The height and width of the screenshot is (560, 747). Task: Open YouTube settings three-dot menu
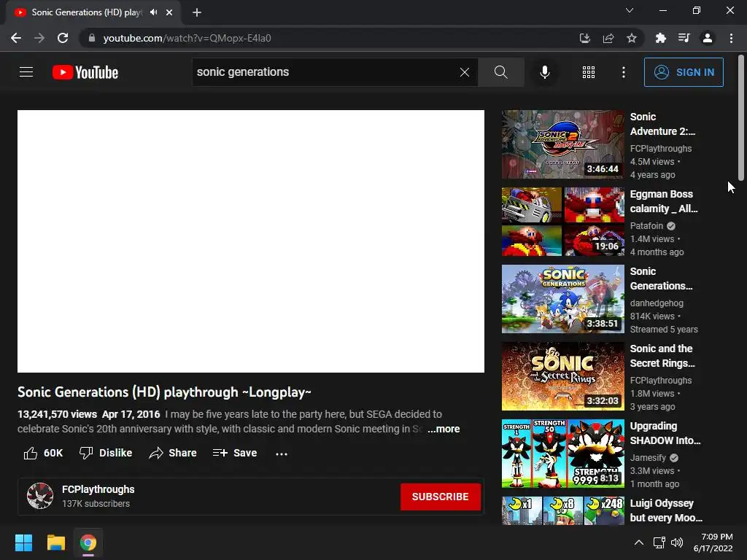tap(624, 72)
